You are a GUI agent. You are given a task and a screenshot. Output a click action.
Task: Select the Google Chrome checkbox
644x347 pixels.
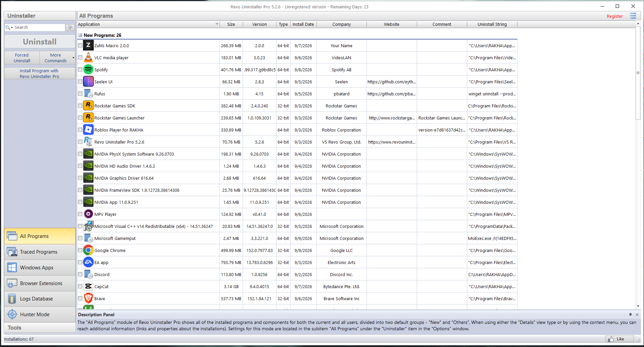tap(80, 250)
